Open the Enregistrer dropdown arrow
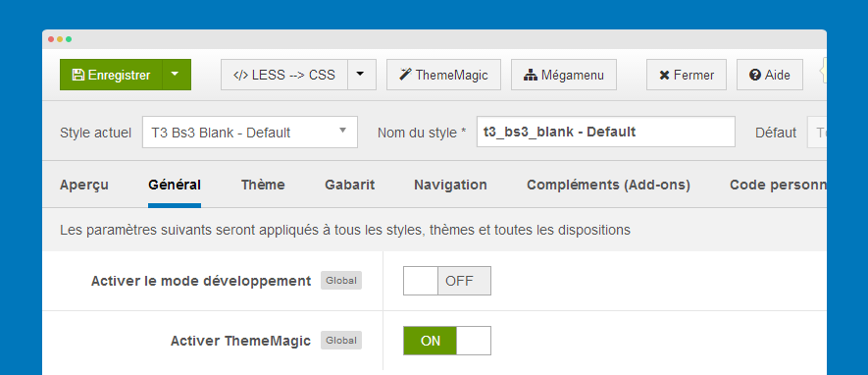This screenshot has width=868, height=375. pos(176,75)
